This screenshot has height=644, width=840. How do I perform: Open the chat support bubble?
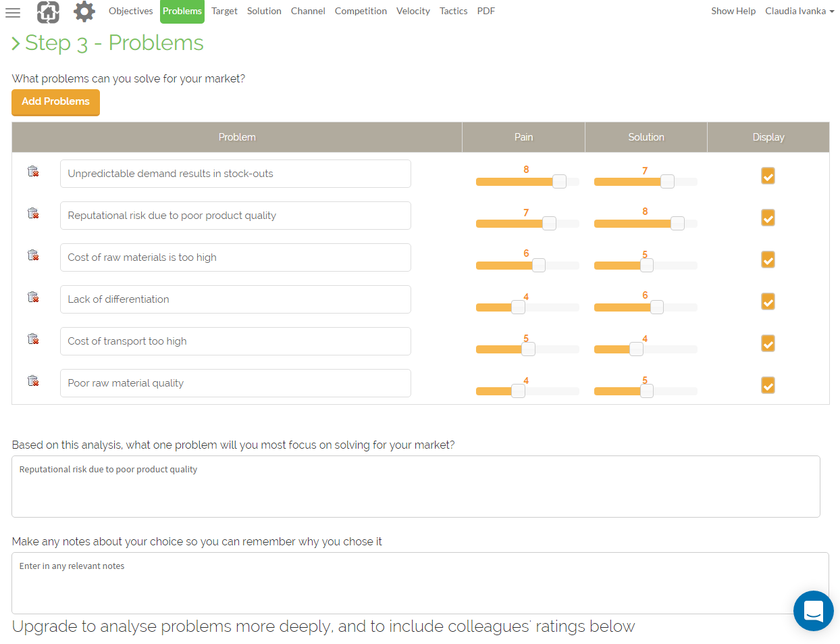tap(813, 610)
